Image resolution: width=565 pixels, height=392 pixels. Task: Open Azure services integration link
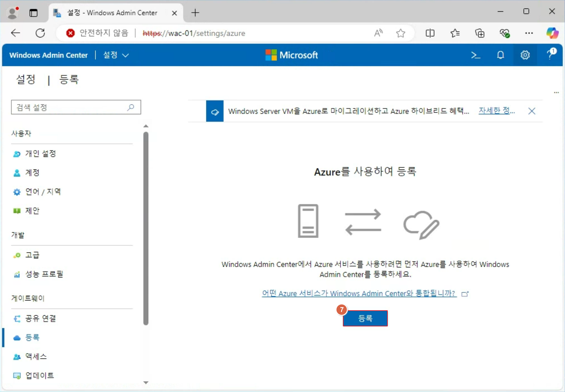tap(359, 293)
